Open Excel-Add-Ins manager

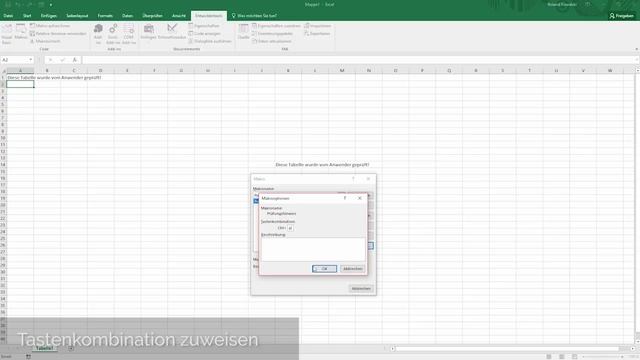tap(113, 34)
